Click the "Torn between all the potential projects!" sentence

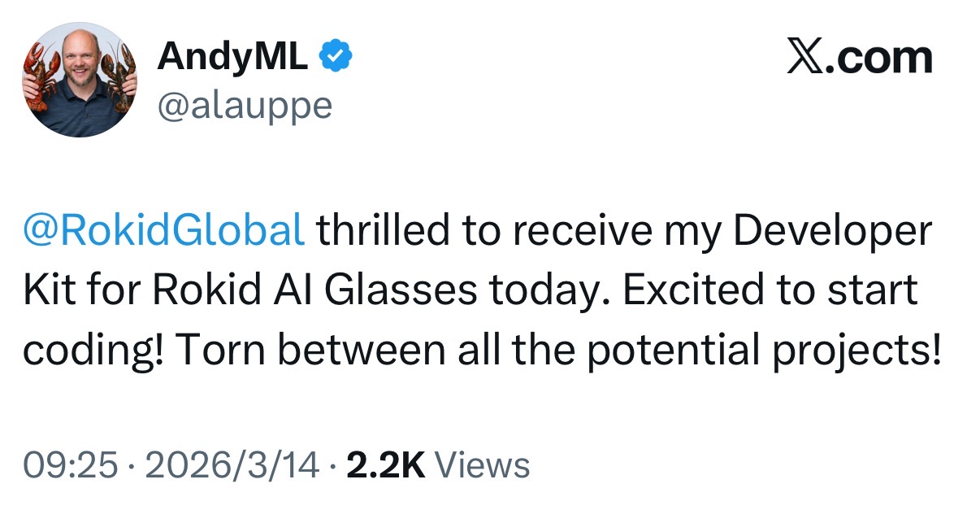556,349
